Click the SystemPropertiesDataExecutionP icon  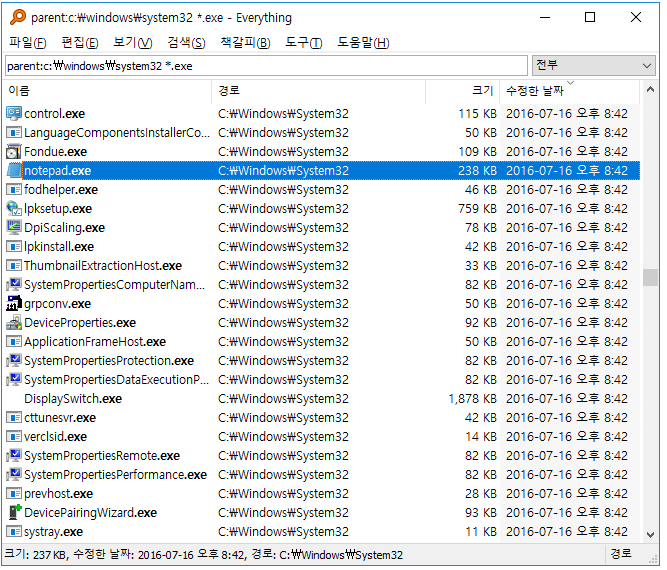pos(14,379)
